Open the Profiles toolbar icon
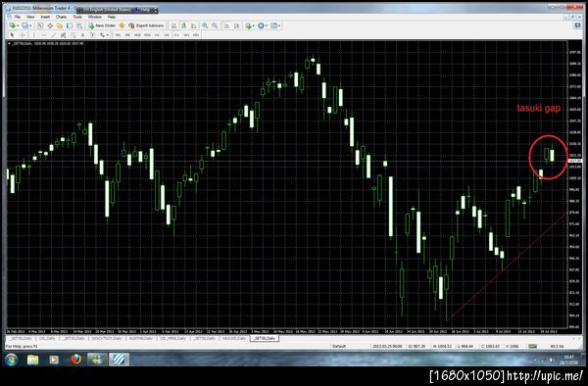The image size is (588, 386). 24,25
